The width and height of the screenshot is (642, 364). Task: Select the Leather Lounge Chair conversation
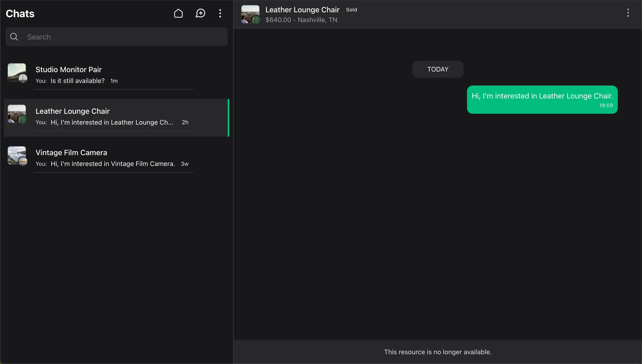pos(117,118)
